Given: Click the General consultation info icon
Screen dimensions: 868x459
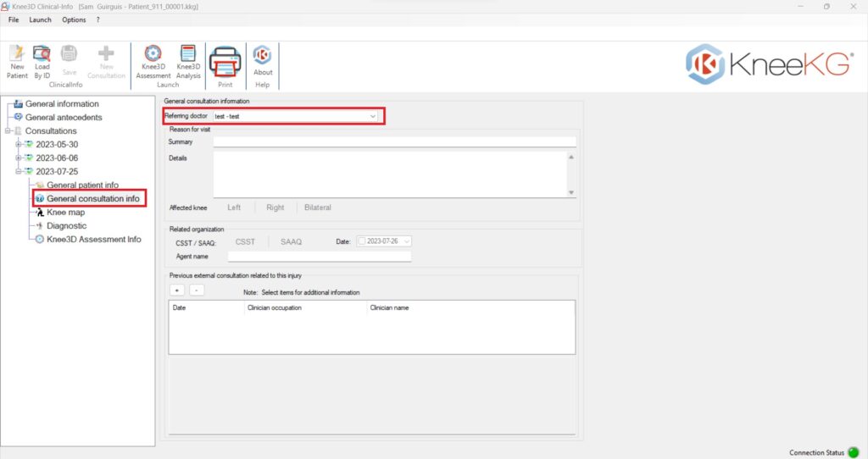Looking at the screenshot, I should (40, 198).
